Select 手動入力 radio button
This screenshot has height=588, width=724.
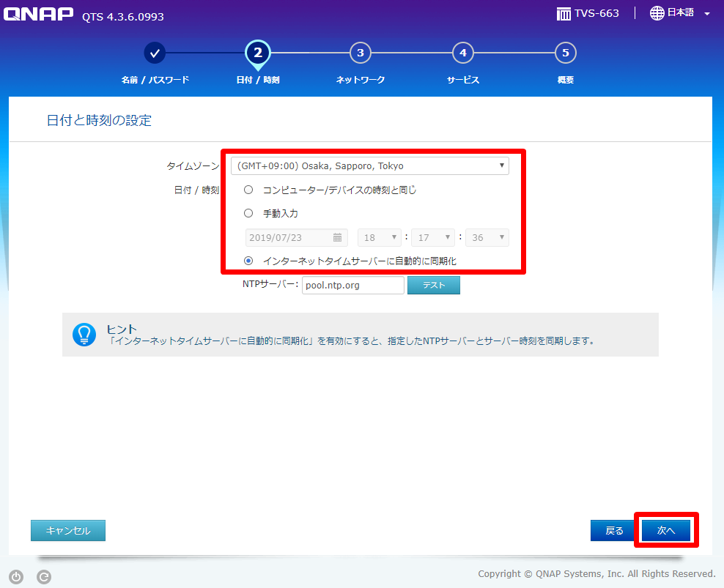pyautogui.click(x=248, y=213)
